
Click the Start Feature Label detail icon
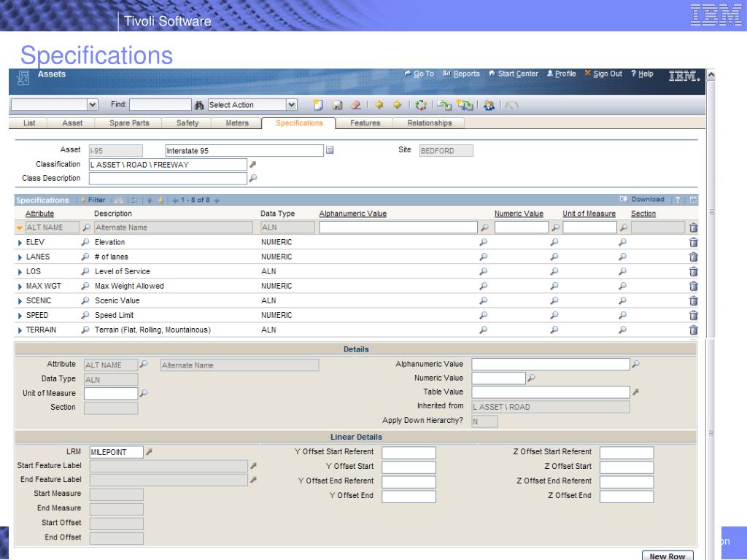[253, 466]
